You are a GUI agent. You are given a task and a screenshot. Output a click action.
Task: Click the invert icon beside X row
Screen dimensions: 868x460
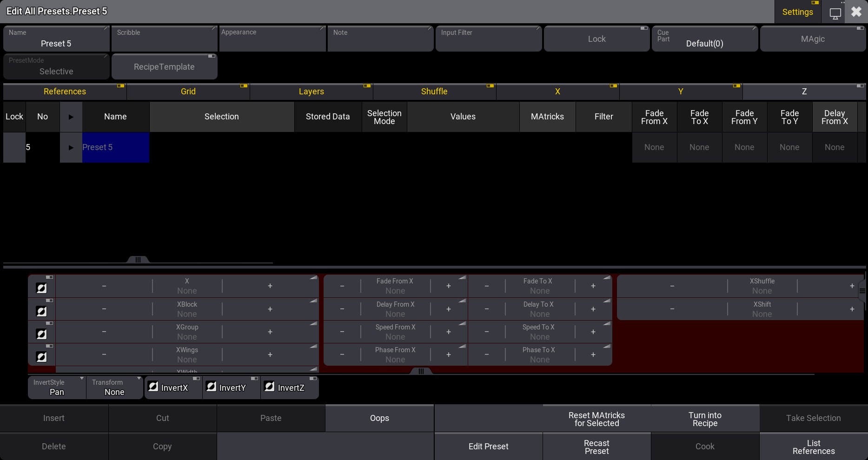[x=41, y=288]
